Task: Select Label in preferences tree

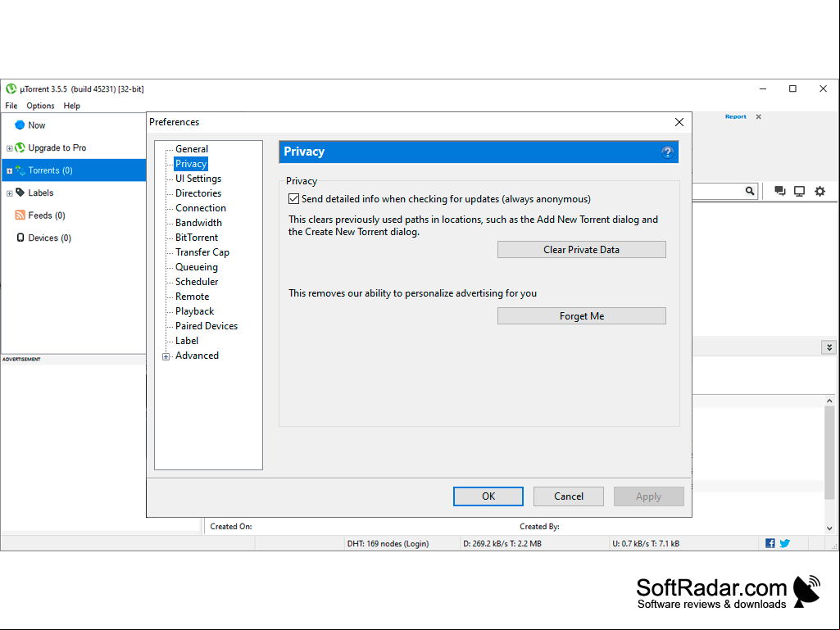Action: [187, 340]
